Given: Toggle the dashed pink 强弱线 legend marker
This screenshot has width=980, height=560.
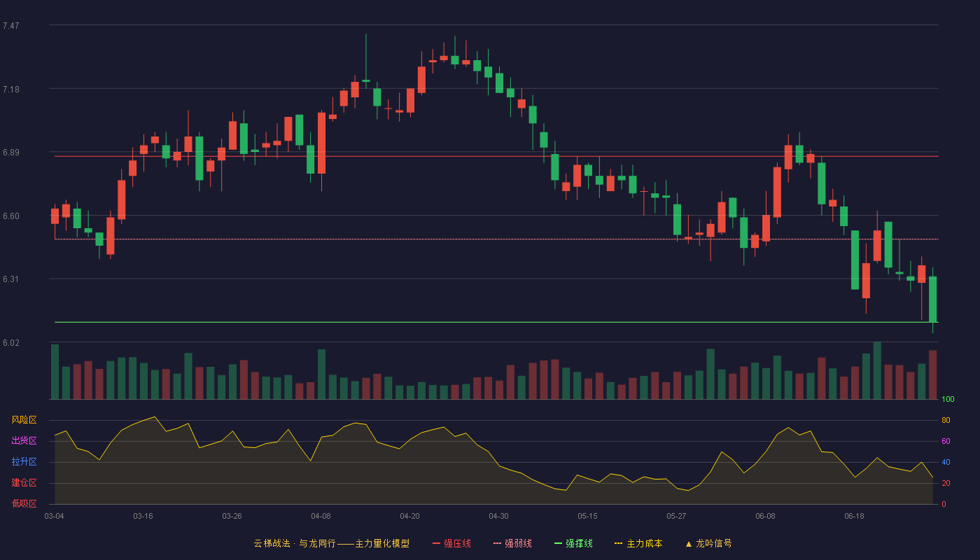Looking at the screenshot, I should coord(498,543).
